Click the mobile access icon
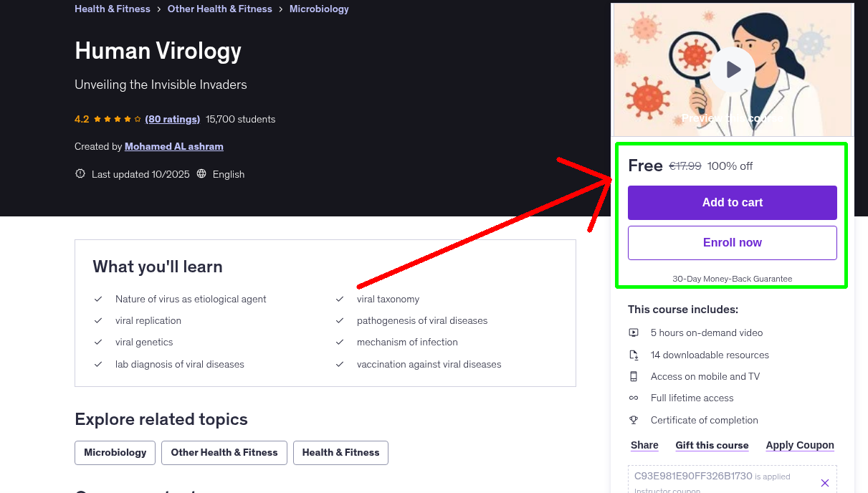This screenshot has width=868, height=493. click(x=634, y=376)
